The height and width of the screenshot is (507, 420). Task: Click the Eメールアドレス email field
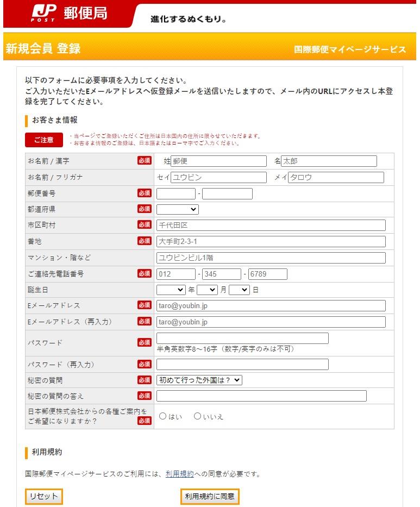[271, 305]
